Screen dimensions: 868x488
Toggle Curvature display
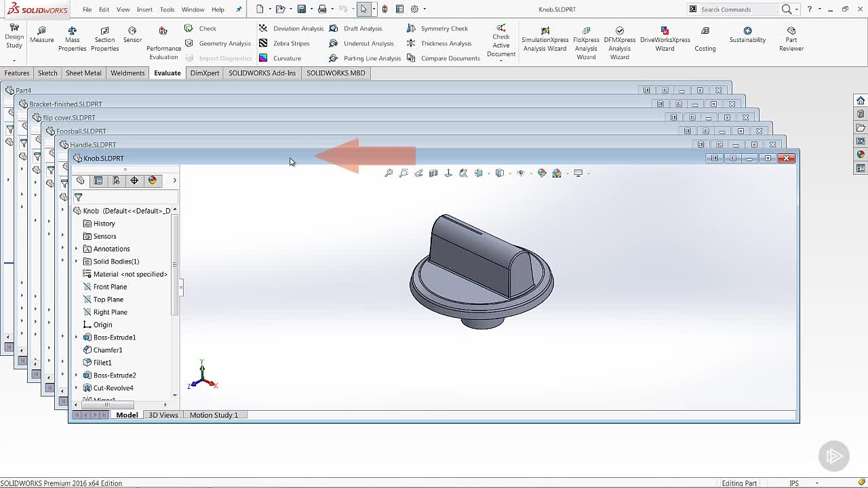click(279, 58)
